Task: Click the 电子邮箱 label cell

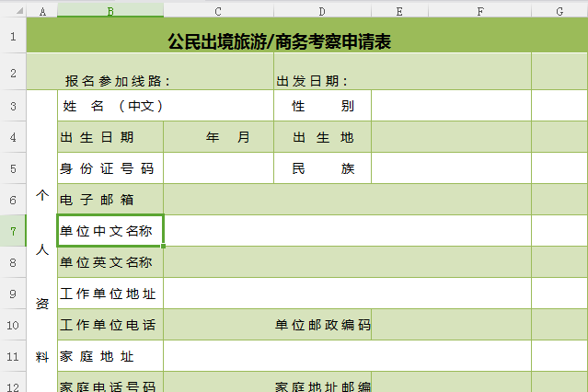Action: (x=110, y=200)
